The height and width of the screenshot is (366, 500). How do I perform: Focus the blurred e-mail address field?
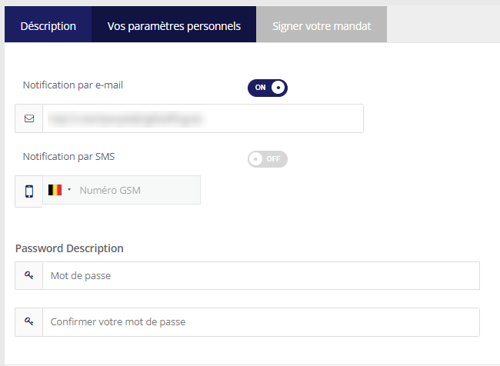(x=203, y=118)
